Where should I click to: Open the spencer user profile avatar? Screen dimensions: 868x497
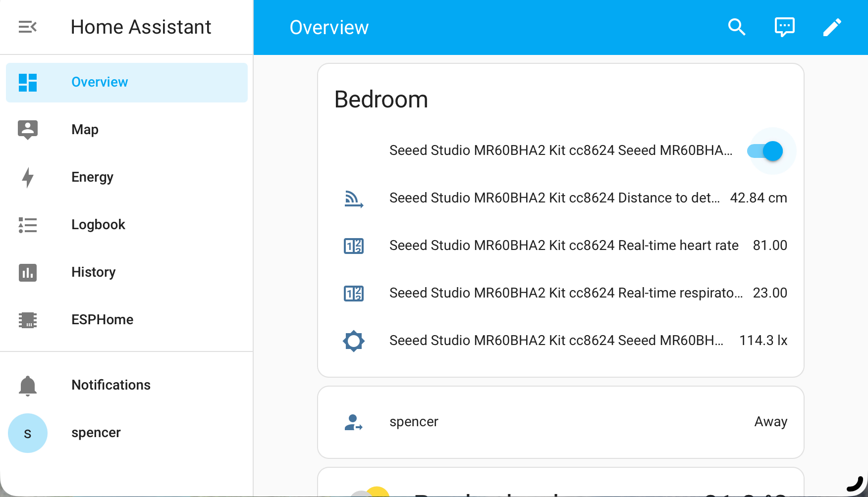[x=28, y=433]
